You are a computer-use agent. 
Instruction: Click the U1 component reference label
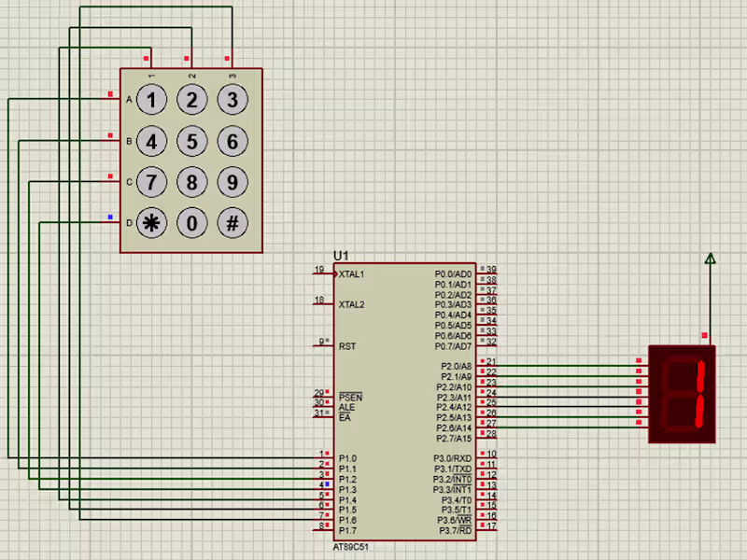[x=341, y=256]
